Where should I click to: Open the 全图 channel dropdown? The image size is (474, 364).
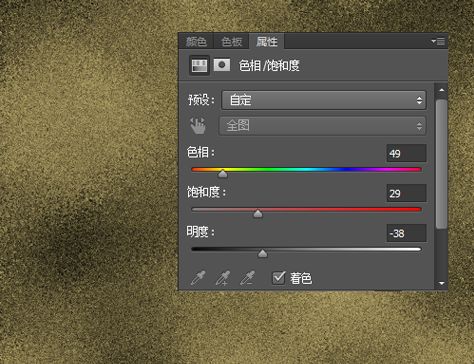point(322,126)
